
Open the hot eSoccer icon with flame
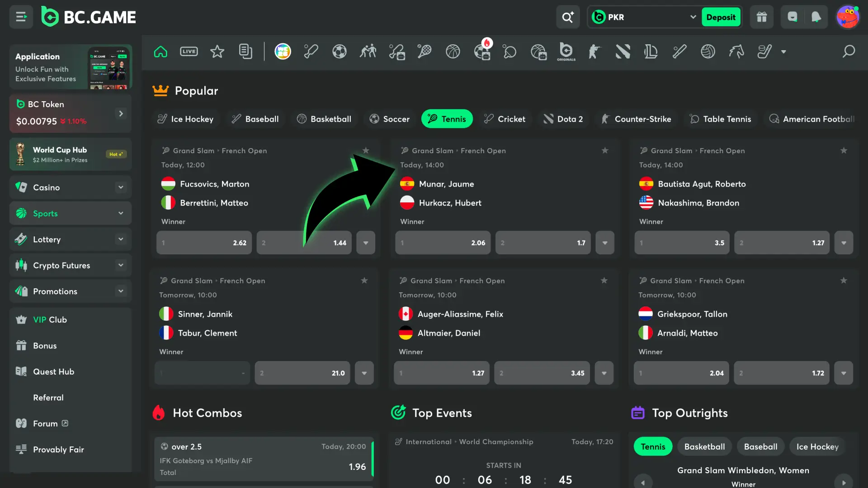482,50
